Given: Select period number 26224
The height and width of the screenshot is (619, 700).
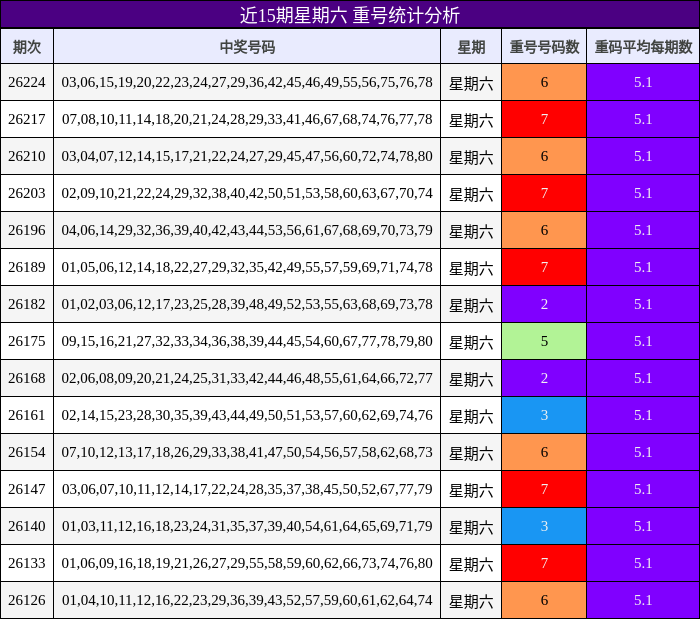Looking at the screenshot, I should [27, 82].
